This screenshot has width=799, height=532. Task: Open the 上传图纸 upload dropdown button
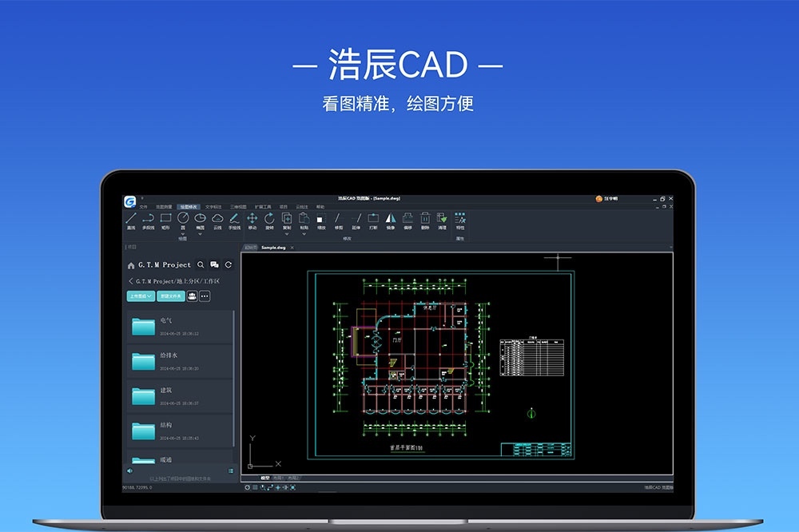pos(141,296)
